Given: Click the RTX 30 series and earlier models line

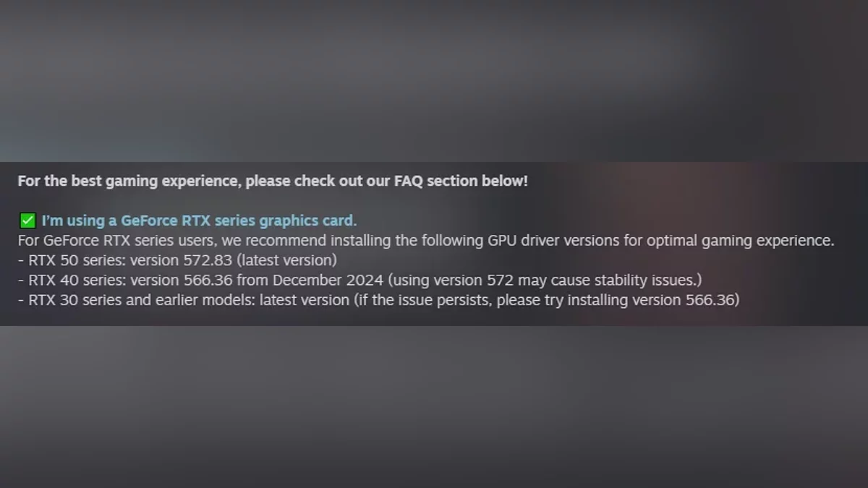Looking at the screenshot, I should [x=378, y=299].
